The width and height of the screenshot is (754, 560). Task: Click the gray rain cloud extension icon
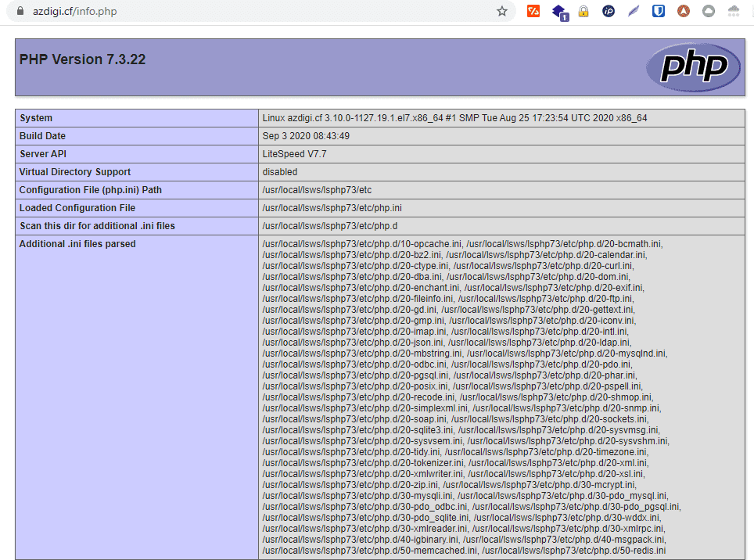[734, 12]
